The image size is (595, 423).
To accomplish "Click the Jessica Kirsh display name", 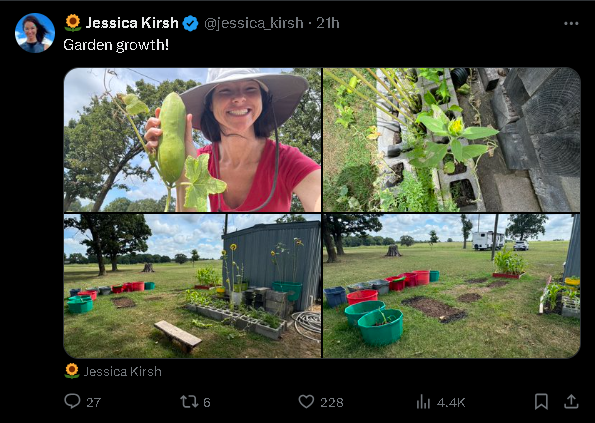I will [x=132, y=23].
